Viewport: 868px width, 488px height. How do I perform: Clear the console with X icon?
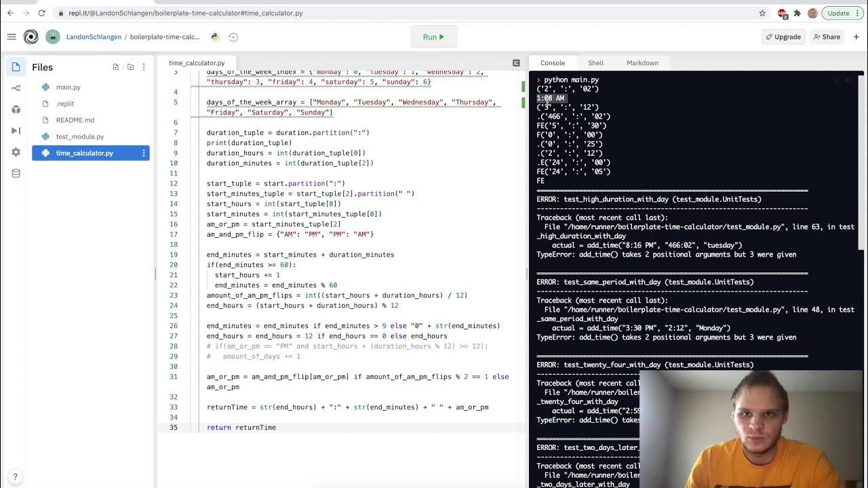click(x=847, y=80)
